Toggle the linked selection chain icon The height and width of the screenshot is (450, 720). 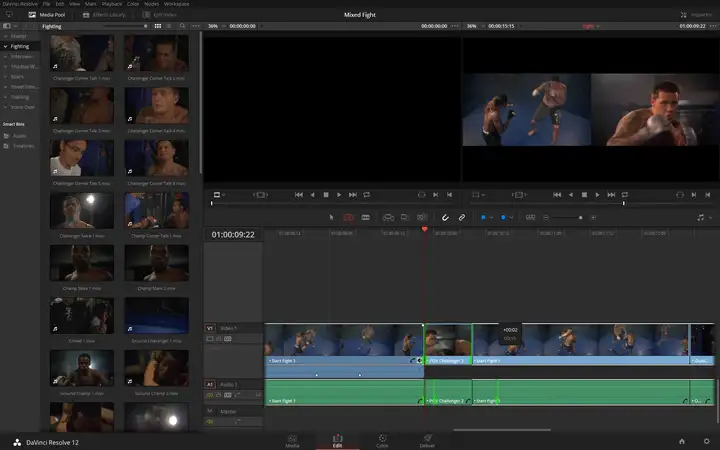[x=461, y=217]
